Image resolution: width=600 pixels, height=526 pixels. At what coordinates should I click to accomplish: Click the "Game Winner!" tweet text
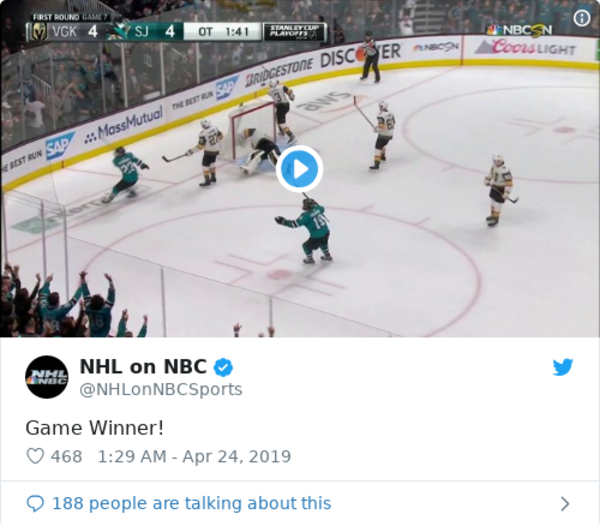pyautogui.click(x=95, y=426)
